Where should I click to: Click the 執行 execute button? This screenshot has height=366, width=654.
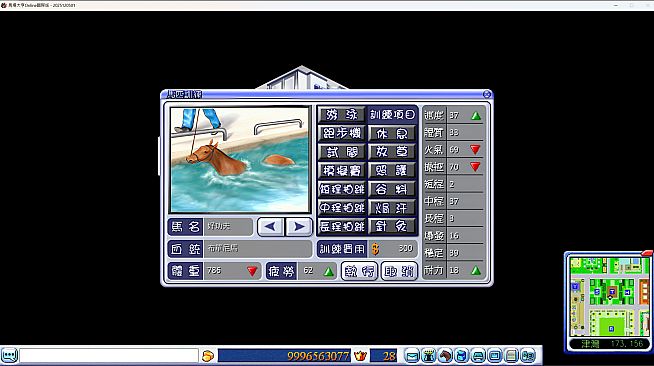359,271
